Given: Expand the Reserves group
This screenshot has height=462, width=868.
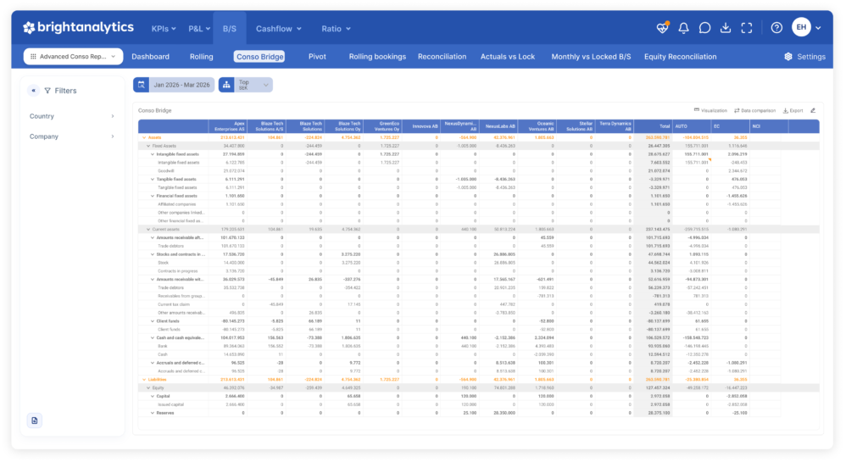Looking at the screenshot, I should click(153, 413).
